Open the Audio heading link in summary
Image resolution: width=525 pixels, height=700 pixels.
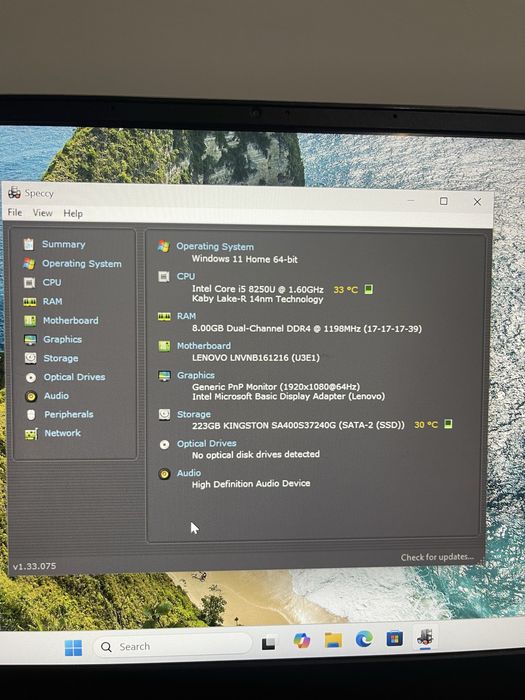tap(189, 473)
